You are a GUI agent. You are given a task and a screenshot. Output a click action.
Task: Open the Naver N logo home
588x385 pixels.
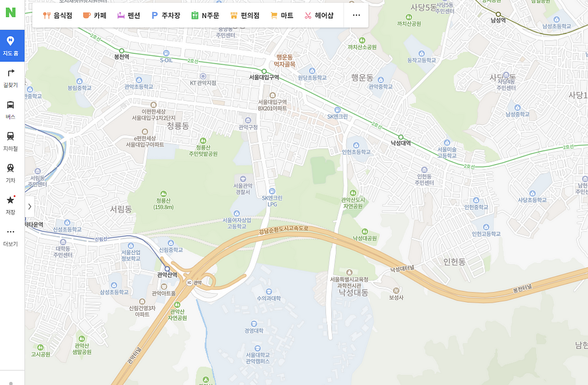click(x=11, y=13)
